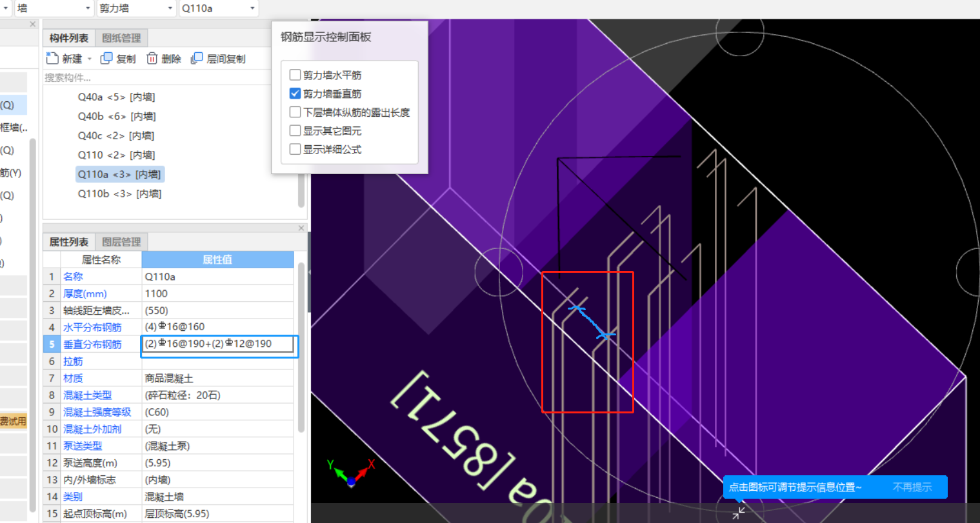Click the 泵送高度 value (5.95)

pyautogui.click(x=217, y=463)
